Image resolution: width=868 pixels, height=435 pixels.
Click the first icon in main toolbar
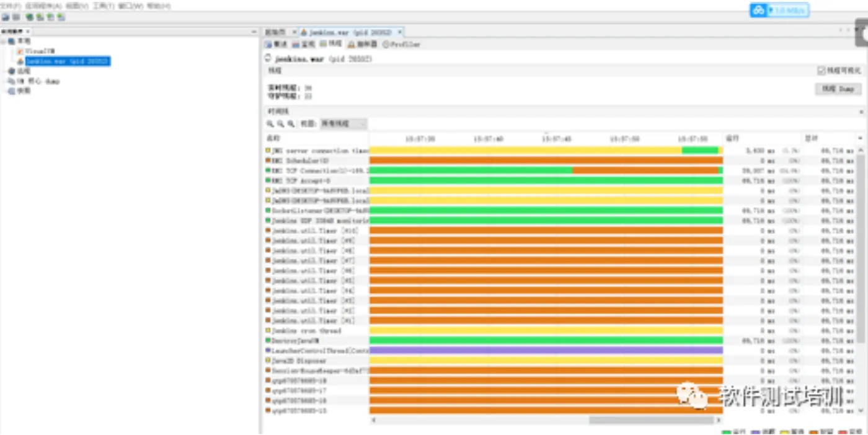(6, 17)
